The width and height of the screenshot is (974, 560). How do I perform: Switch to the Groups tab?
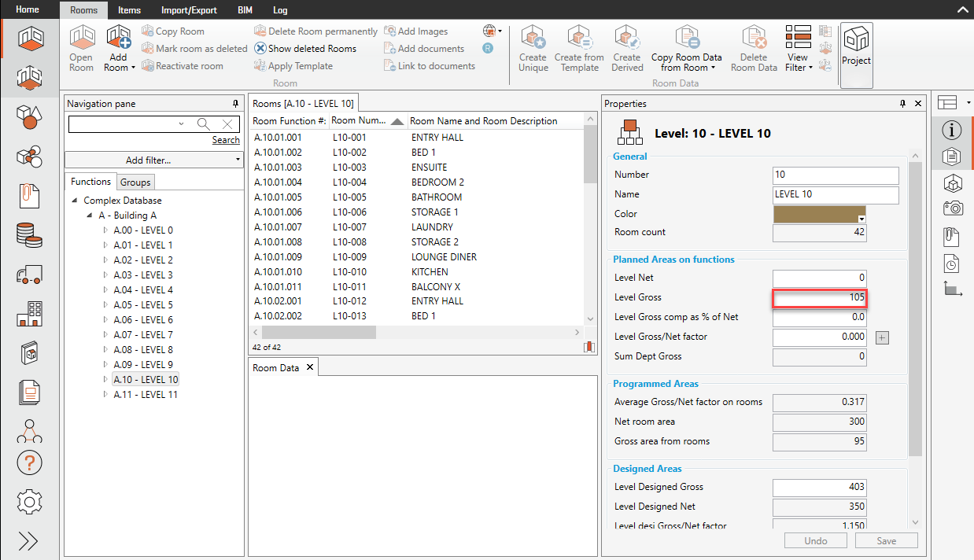click(135, 182)
